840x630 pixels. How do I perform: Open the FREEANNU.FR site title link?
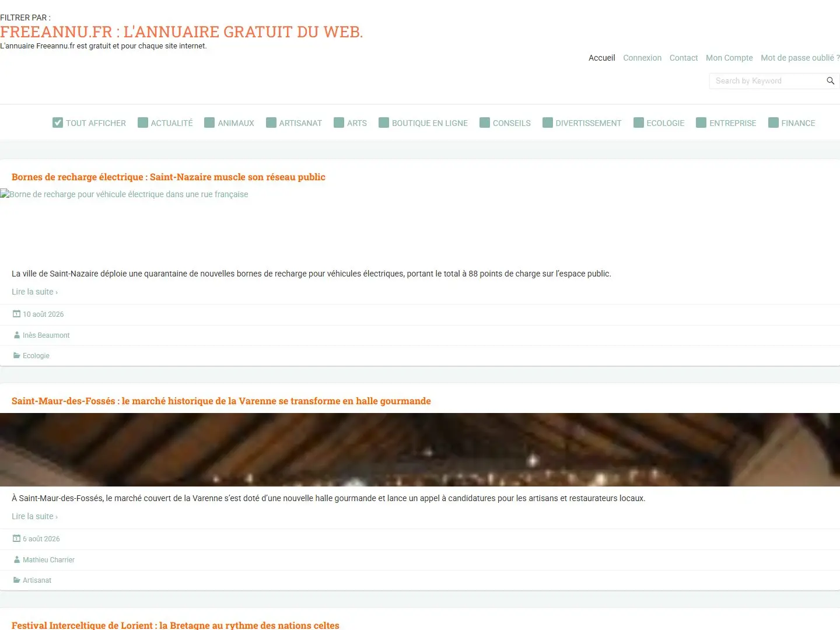181,32
